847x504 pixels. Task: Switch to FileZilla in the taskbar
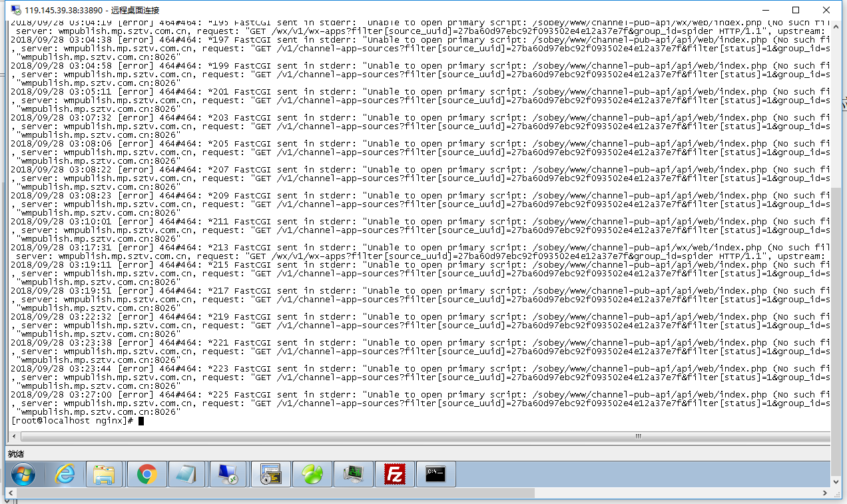(395, 474)
